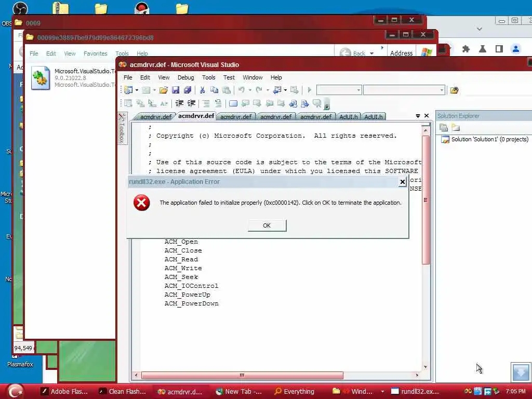Click editor vertical scrollbar thumb

(x=425, y=200)
